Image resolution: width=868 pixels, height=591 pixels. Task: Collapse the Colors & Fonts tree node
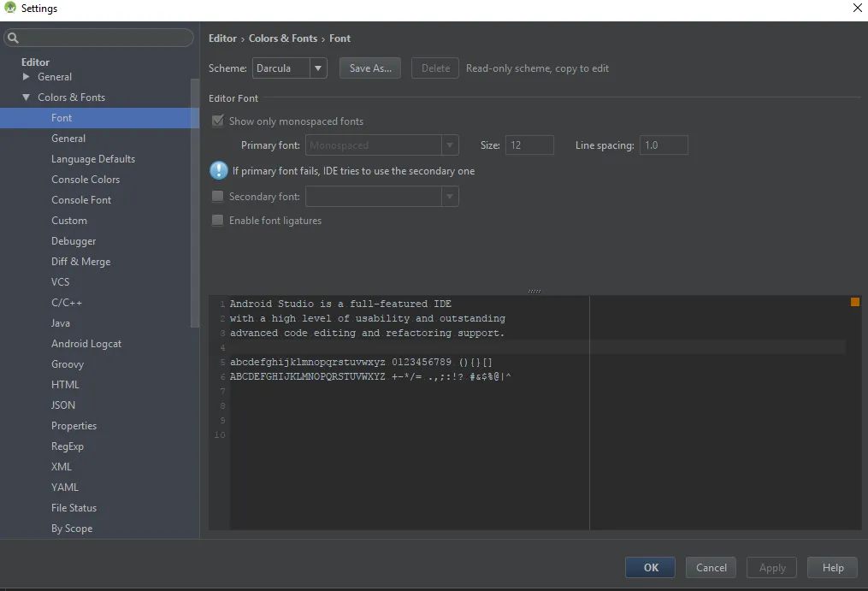click(x=26, y=97)
